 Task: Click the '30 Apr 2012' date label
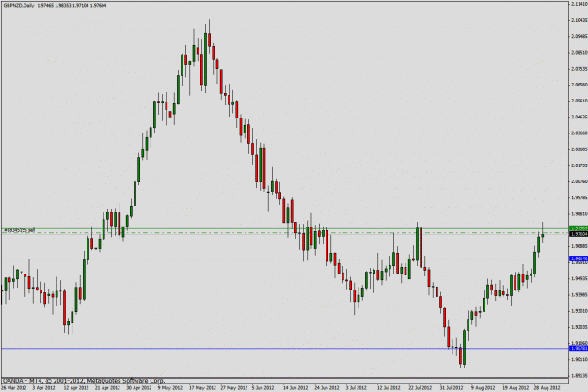(138, 388)
